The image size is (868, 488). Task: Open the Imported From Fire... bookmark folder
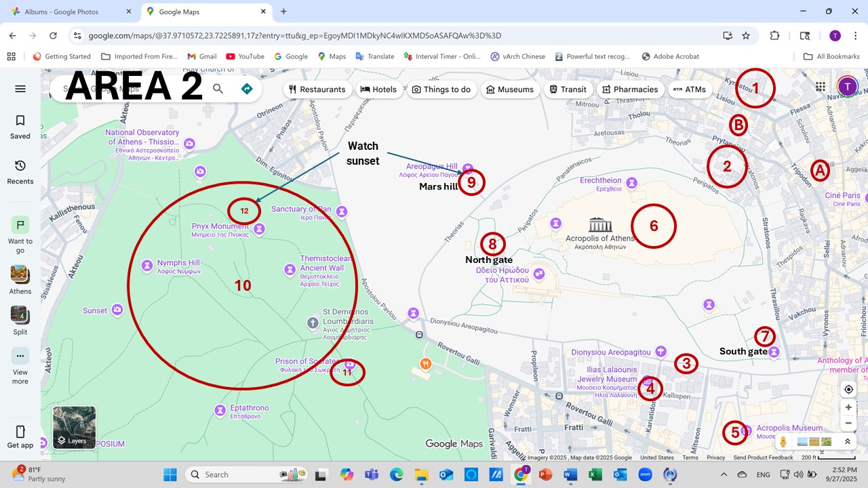tap(138, 56)
